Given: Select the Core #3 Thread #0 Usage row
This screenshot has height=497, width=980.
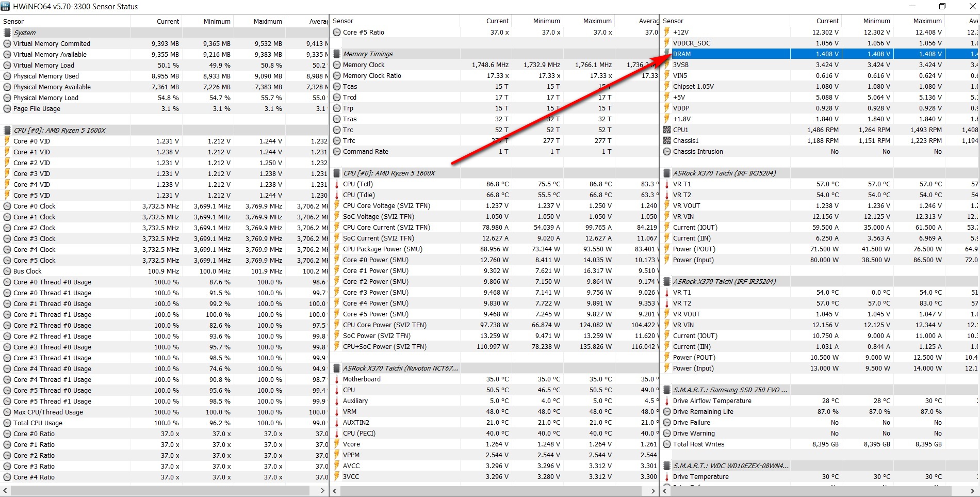Looking at the screenshot, I should (x=165, y=347).
